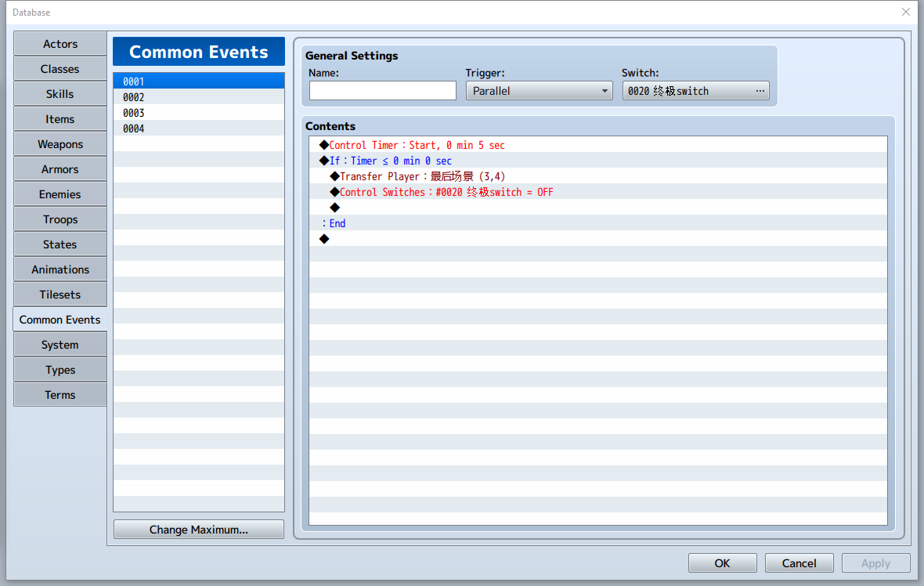Close the Database window using X

906,12
